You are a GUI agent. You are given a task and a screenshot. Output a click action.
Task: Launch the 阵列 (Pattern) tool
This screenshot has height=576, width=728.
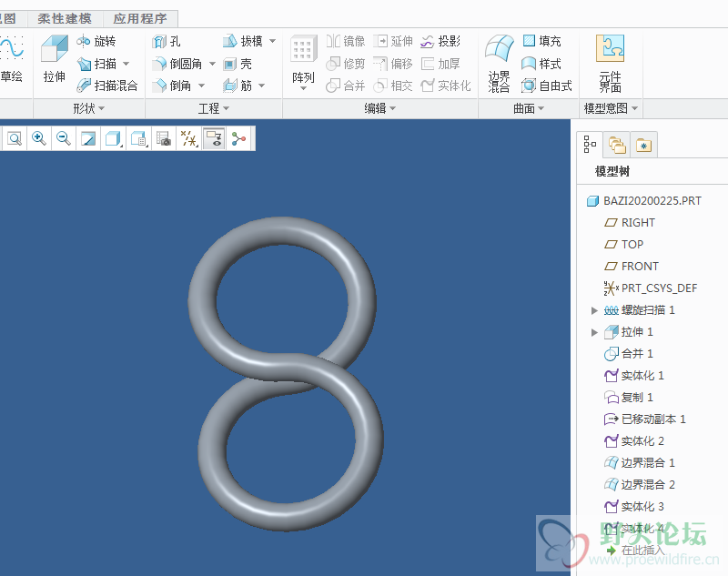tap(303, 62)
